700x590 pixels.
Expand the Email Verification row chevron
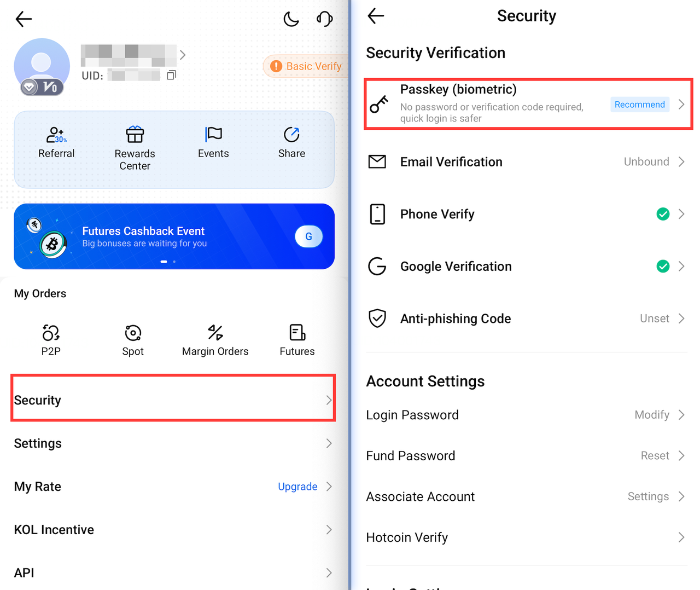681,162
